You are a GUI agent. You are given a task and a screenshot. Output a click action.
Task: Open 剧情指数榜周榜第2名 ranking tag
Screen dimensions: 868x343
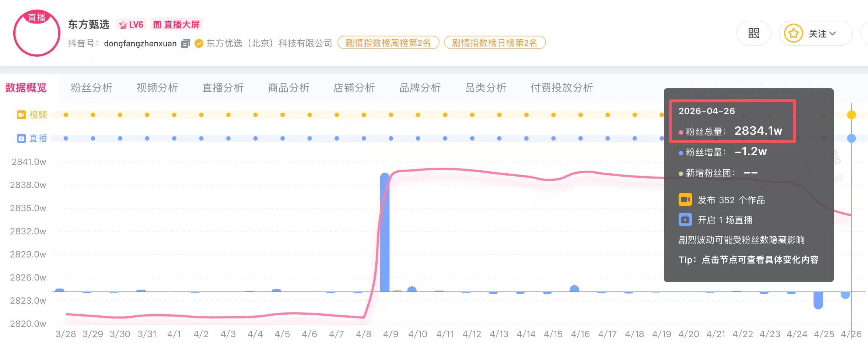click(x=388, y=43)
